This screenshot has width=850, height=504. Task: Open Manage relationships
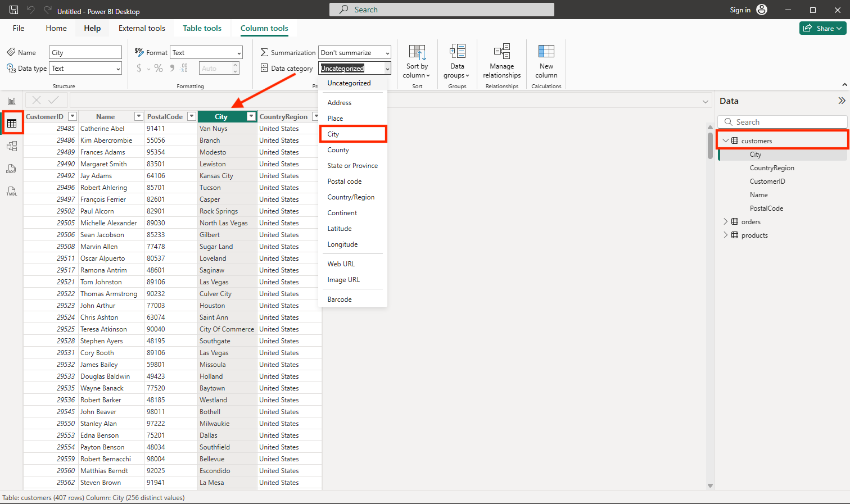tap(501, 61)
